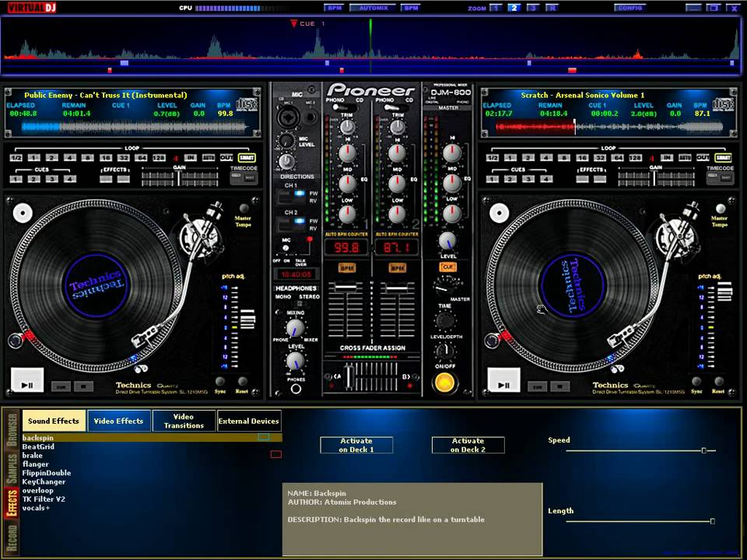Click the channel 1 HI EQ knob
Viewport: 747px width, 560px height.
pyautogui.click(x=347, y=153)
